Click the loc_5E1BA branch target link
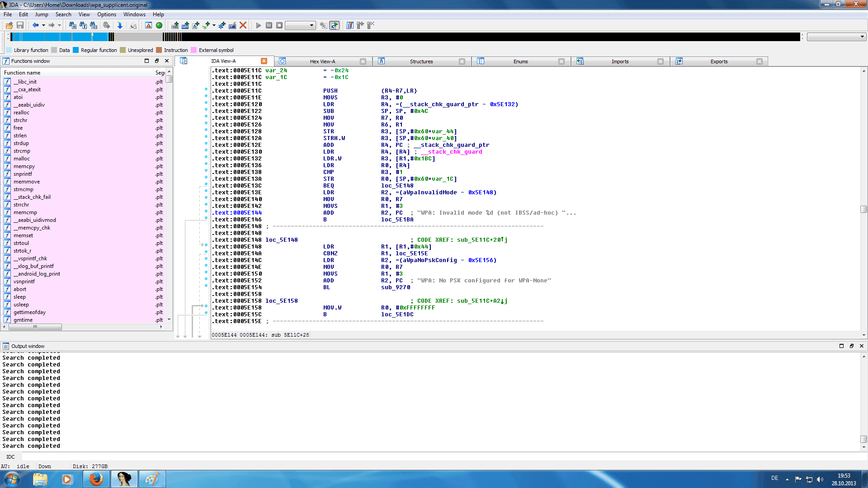Image resolution: width=868 pixels, height=488 pixels. tap(397, 220)
